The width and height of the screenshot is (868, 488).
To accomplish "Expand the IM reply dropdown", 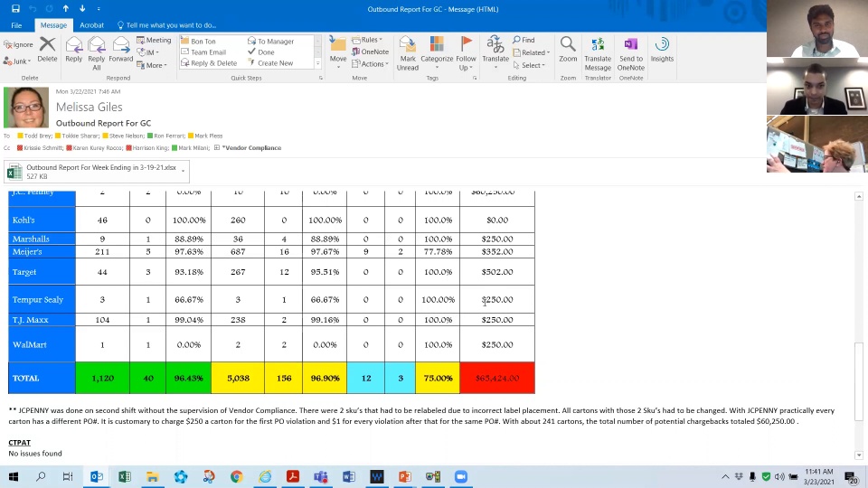I will 148,52.
